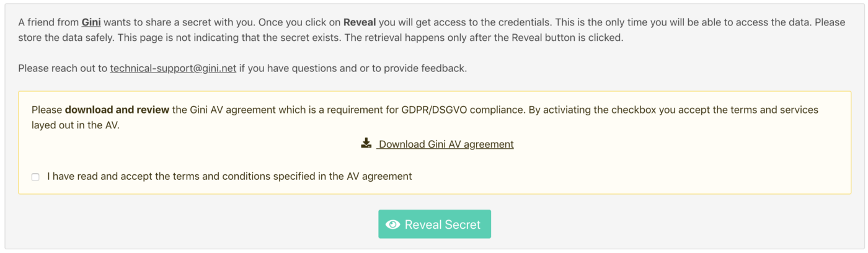The image size is (868, 253).
Task: Click the bold 'download and review' text
Action: [117, 110]
